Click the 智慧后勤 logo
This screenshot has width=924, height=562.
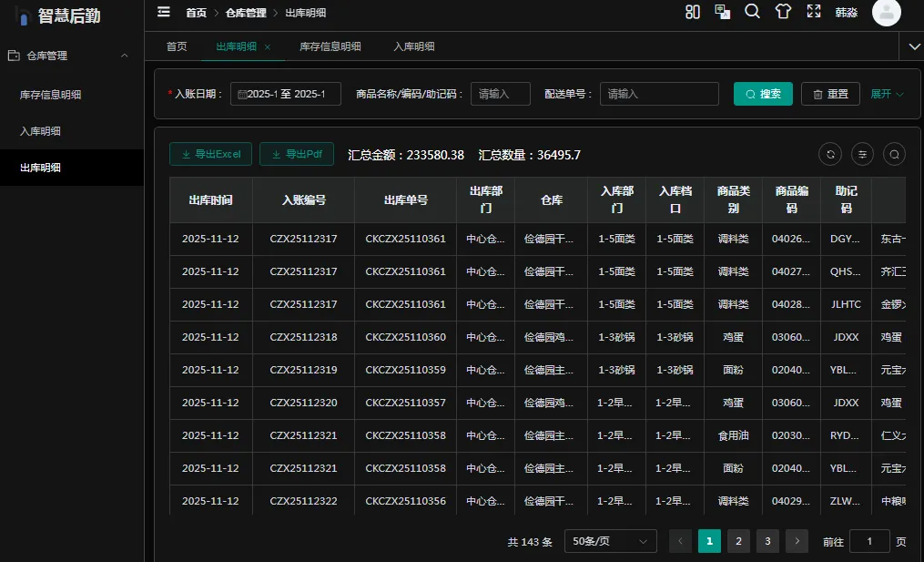pyautogui.click(x=58, y=15)
